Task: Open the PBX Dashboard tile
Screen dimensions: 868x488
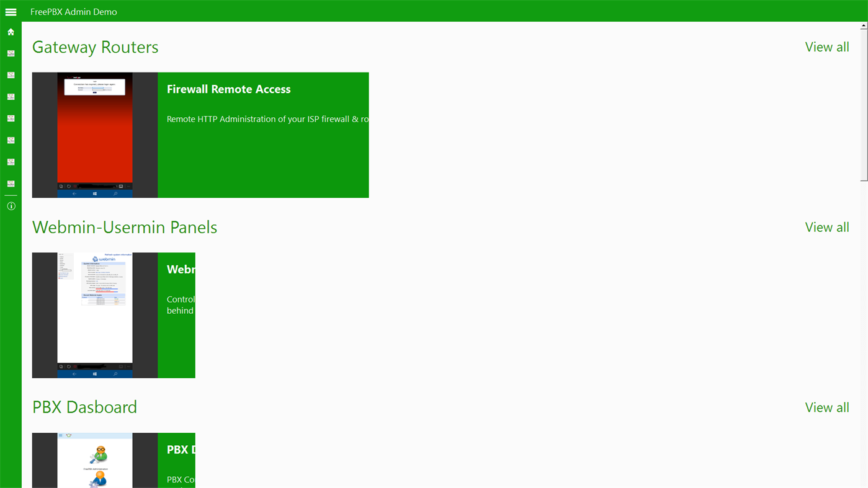Action: pyautogui.click(x=176, y=459)
